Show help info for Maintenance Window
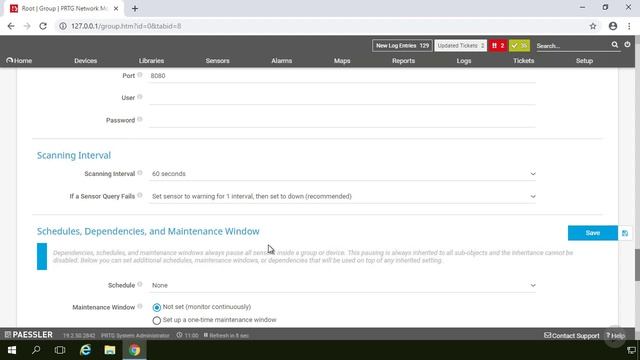The image size is (640, 360). (140, 306)
